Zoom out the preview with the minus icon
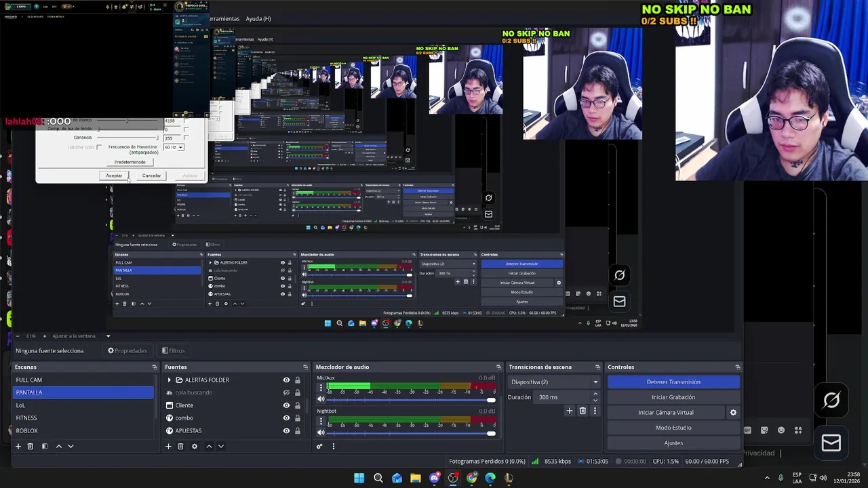 click(x=18, y=336)
